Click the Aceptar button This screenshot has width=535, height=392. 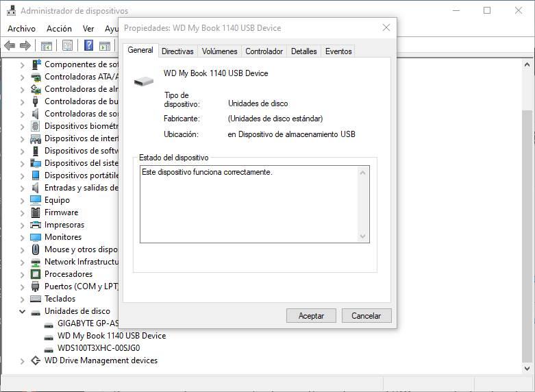311,315
